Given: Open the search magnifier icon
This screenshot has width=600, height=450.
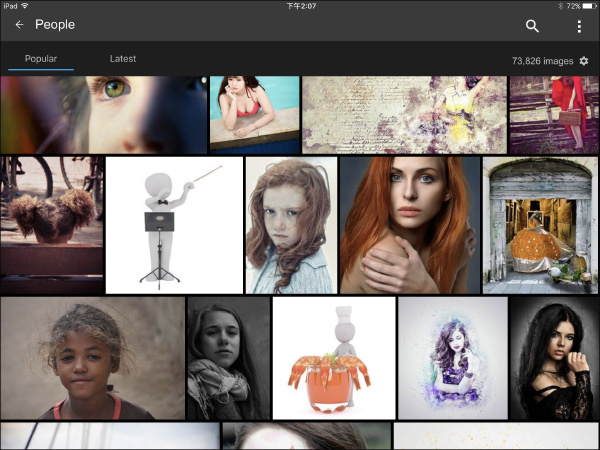Looking at the screenshot, I should (x=532, y=26).
